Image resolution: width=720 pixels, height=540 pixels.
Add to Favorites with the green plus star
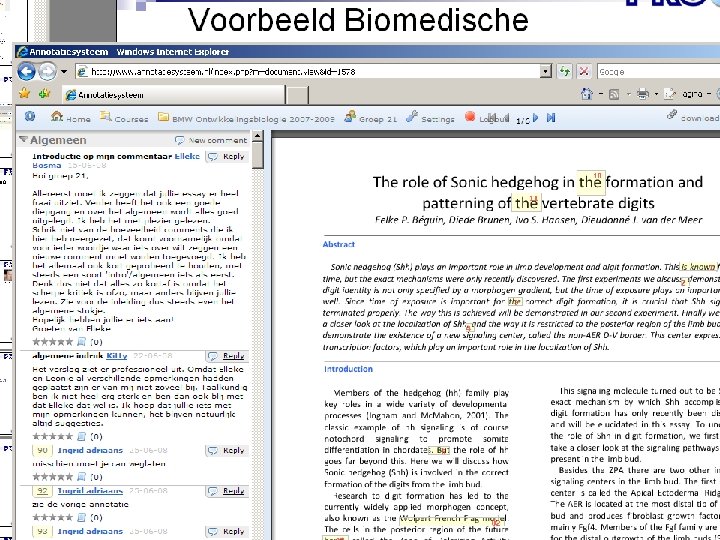coord(45,94)
